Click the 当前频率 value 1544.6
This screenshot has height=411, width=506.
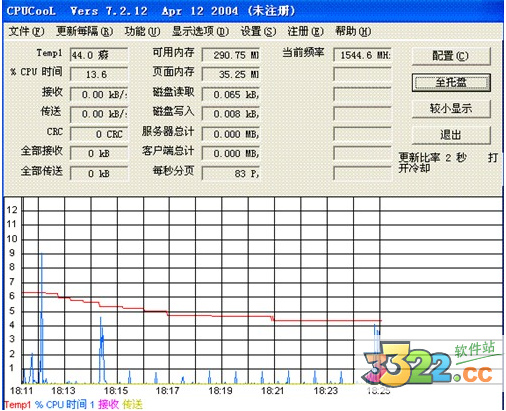point(362,55)
